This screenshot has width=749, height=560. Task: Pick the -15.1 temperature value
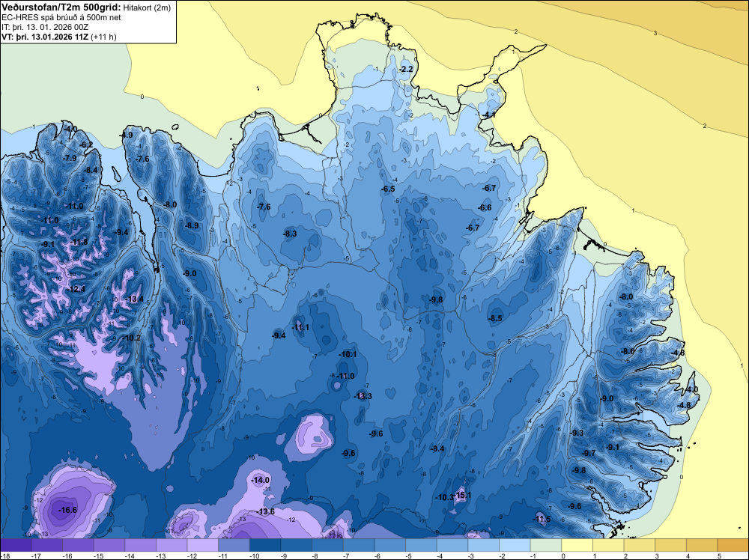point(462,495)
